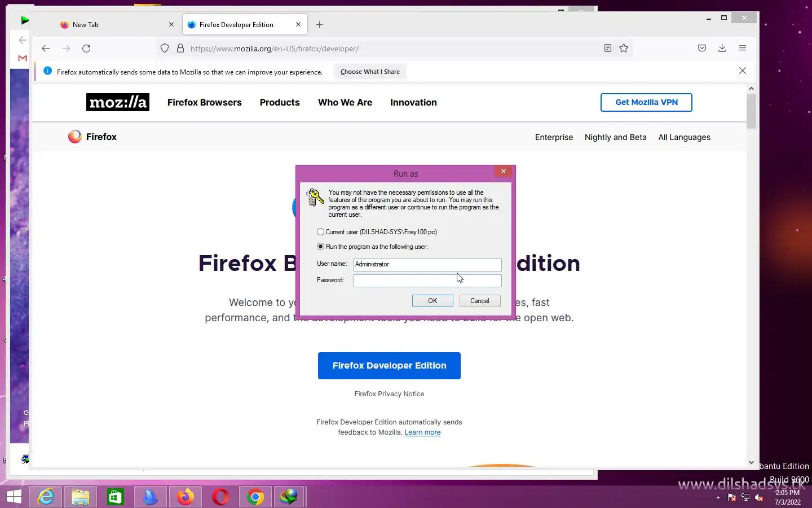812x508 pixels.
Task: Open Firefox Browsers menu
Action: 205,102
